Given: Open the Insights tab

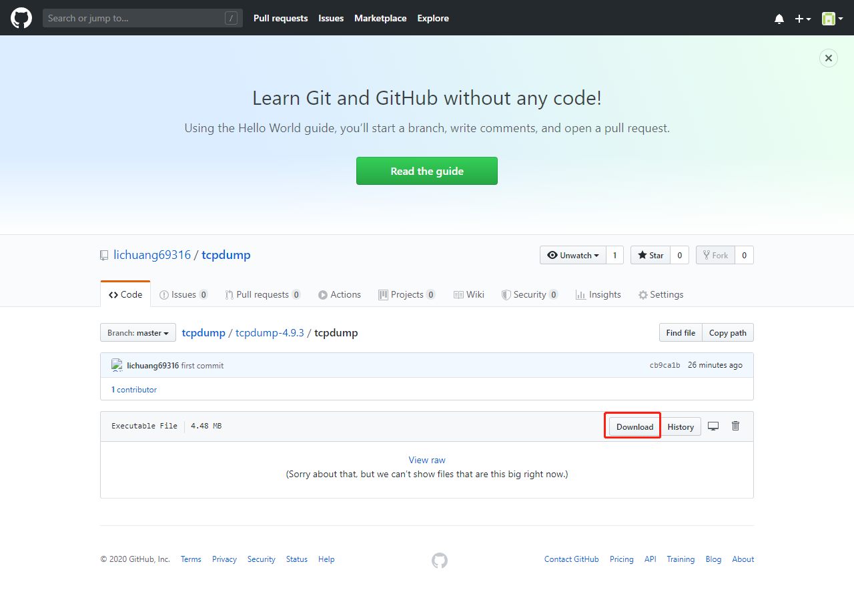Looking at the screenshot, I should pos(598,294).
